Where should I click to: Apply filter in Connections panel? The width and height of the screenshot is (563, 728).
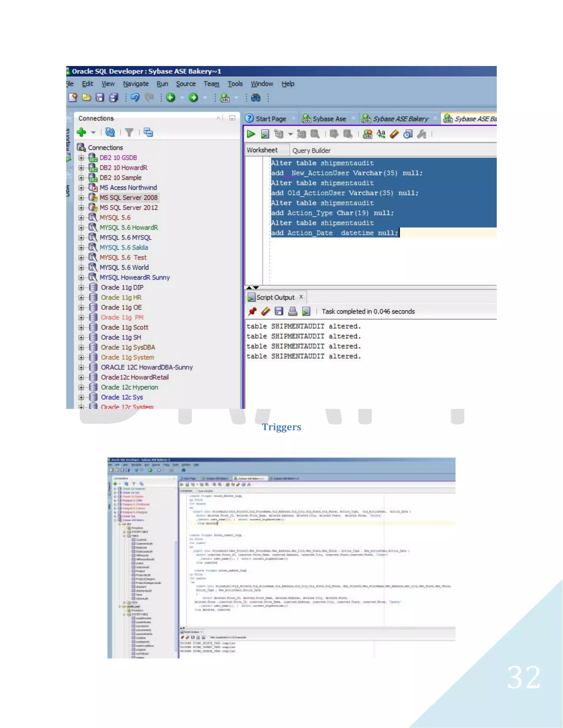(129, 133)
